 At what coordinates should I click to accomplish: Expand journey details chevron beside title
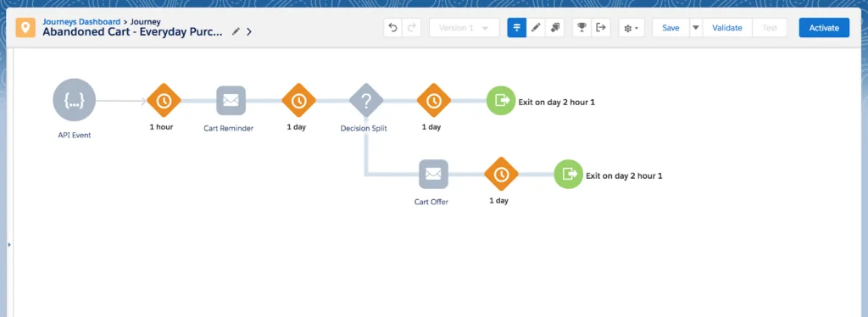(x=249, y=31)
